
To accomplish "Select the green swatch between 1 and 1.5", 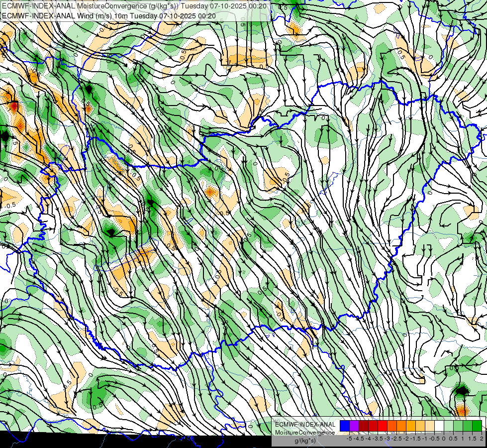I will point(468,426).
